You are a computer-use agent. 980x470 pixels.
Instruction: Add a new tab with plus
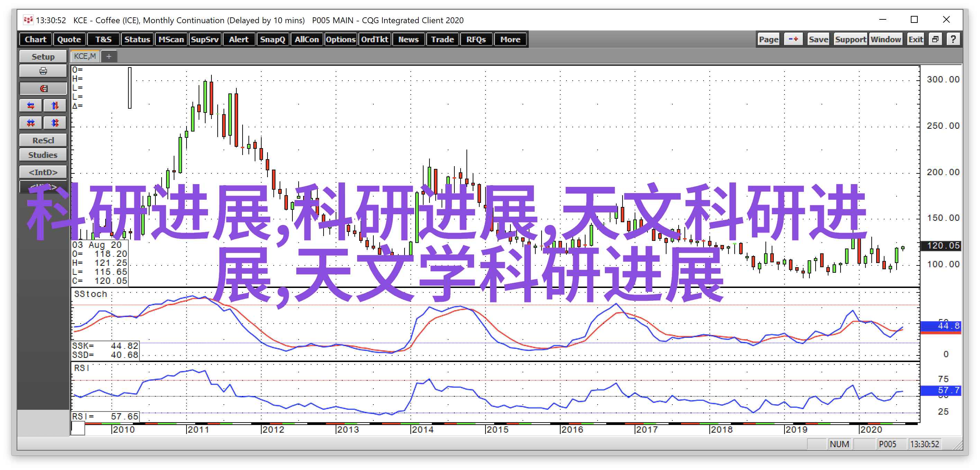[109, 57]
